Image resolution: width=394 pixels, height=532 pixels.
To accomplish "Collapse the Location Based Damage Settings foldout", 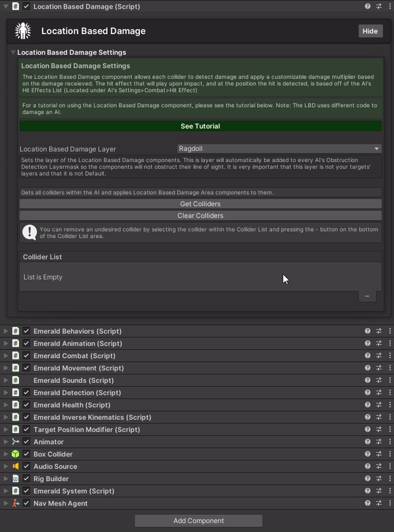I will click(13, 52).
